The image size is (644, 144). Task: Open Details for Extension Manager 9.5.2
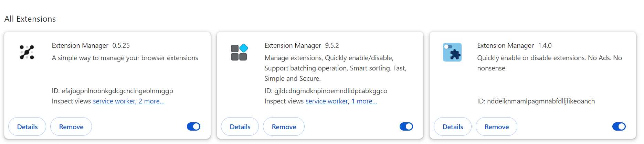click(240, 126)
